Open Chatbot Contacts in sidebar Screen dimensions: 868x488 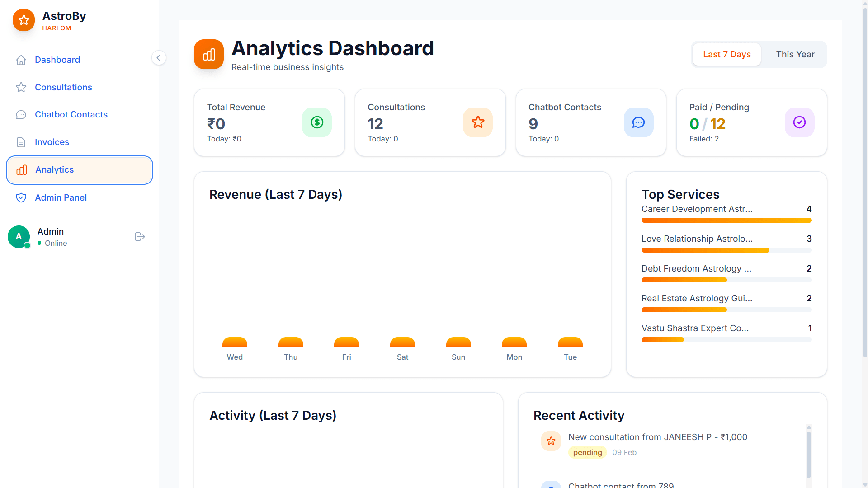[71, 114]
